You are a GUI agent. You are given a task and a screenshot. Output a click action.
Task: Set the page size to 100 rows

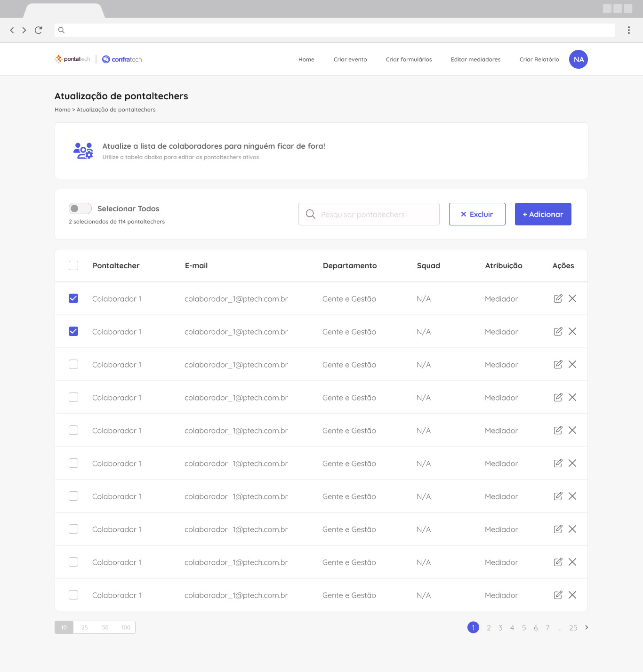click(126, 627)
